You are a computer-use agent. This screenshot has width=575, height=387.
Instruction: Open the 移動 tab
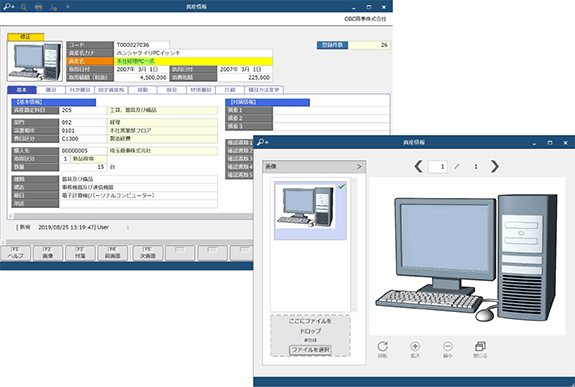tap(143, 90)
